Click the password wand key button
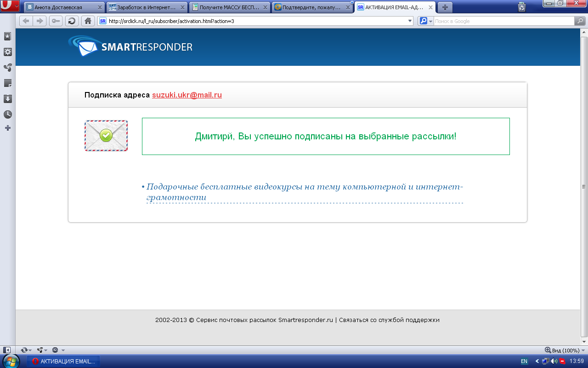This screenshot has width=588, height=368. [56, 21]
